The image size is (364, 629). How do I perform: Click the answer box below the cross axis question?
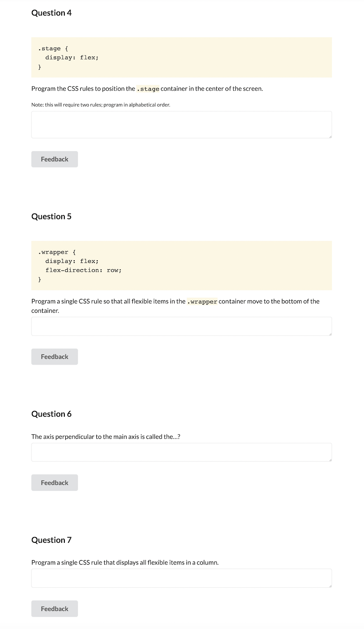pos(181,452)
